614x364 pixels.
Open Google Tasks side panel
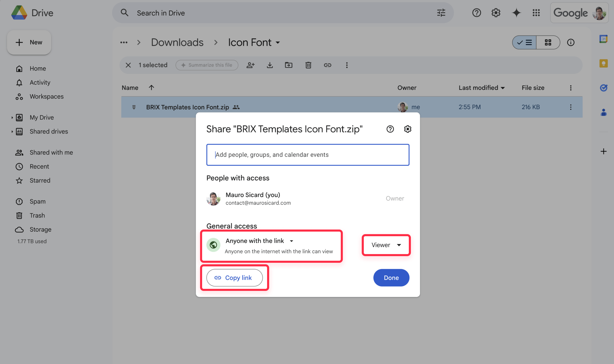[603, 88]
